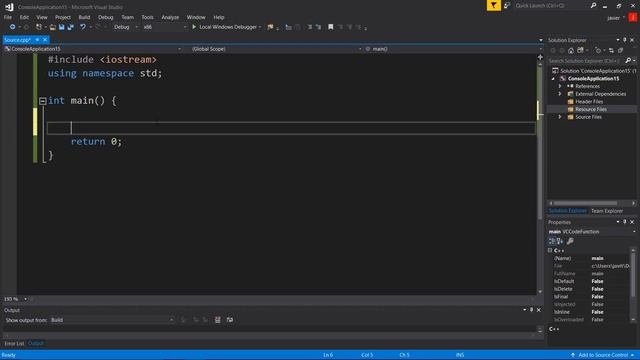Open the Build menu
The width and height of the screenshot is (640, 360).
click(x=84, y=17)
